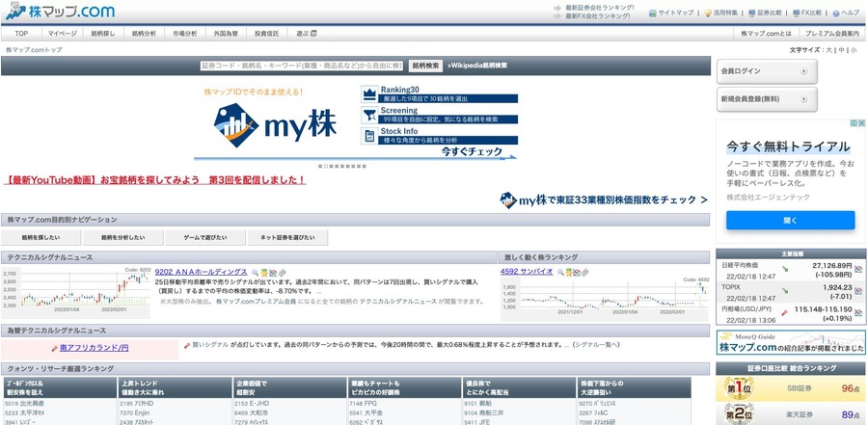
Task: Click the 最新証券会社ランキング! arrow link
Action: click(593, 8)
